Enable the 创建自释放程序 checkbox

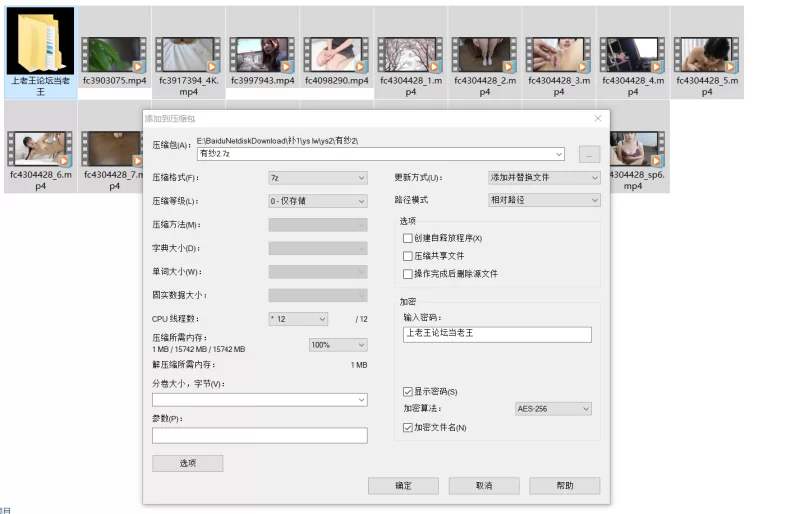[x=407, y=238]
